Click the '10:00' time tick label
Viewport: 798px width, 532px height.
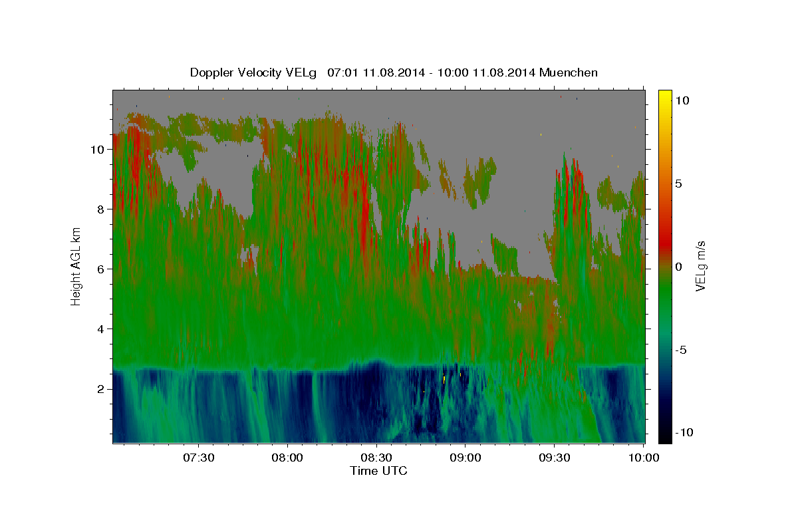click(644, 458)
